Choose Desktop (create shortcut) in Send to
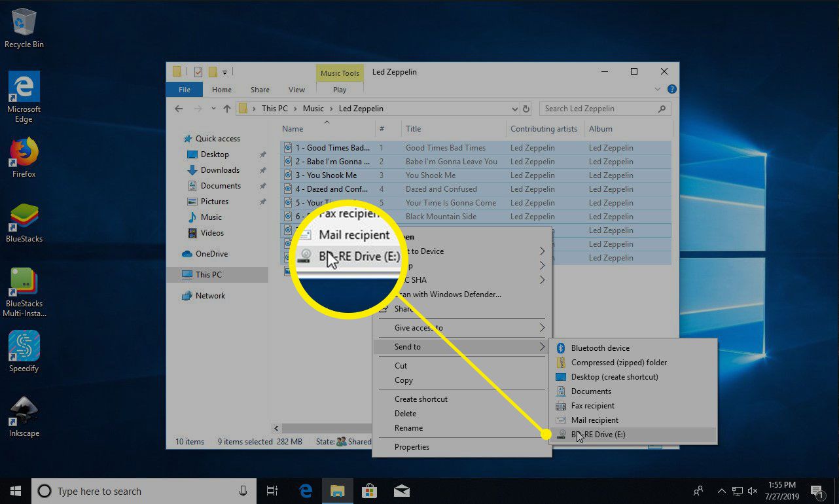This screenshot has height=504, width=839. pos(634,377)
